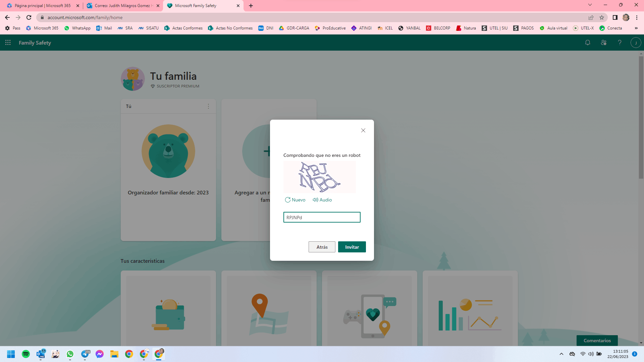Screen dimensions: 644x362
Task: Open the notifications bell icon
Action: click(x=587, y=43)
